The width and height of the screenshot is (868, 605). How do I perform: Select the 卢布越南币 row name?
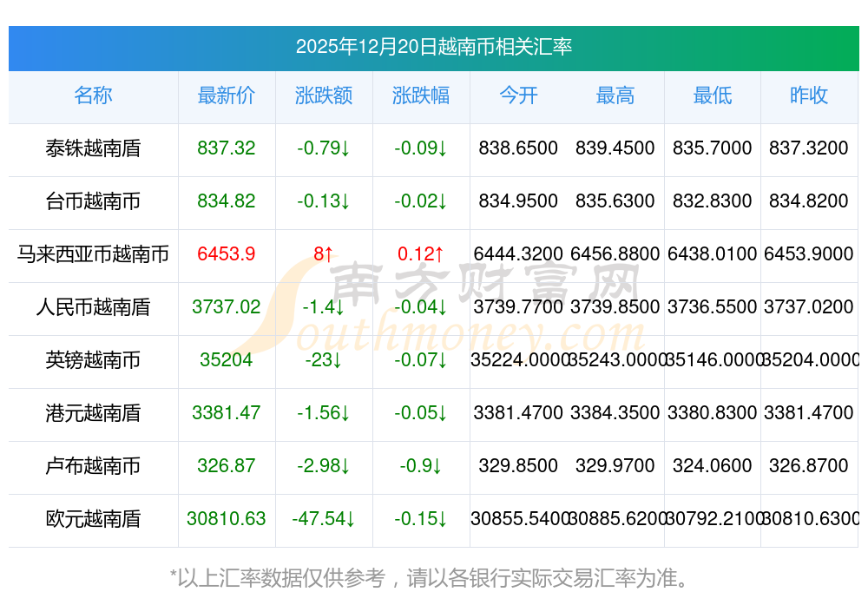[x=93, y=465]
